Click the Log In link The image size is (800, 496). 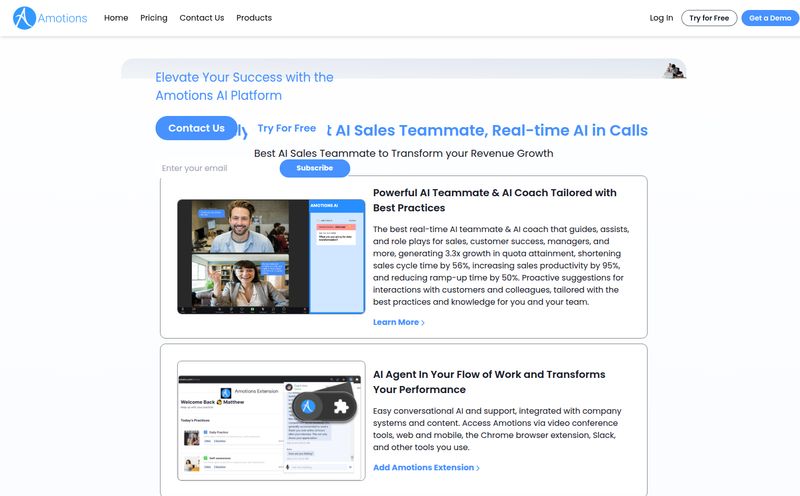coord(661,18)
